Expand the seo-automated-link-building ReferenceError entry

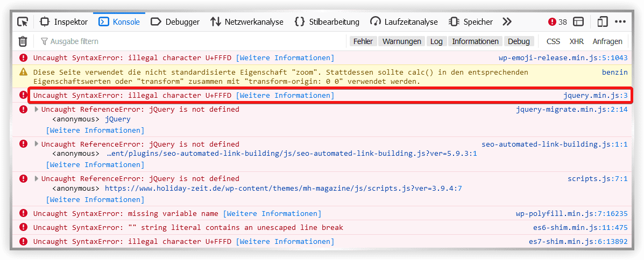pos(37,144)
